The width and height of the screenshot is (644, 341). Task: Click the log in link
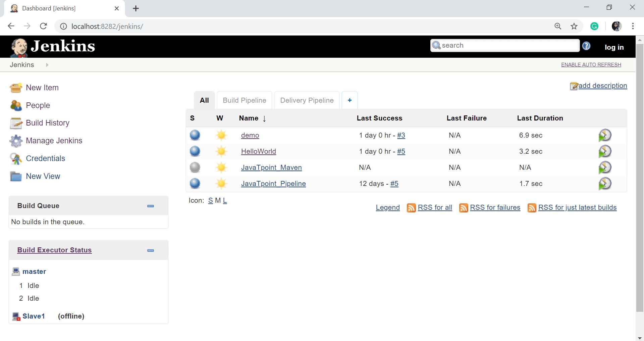[x=614, y=47]
